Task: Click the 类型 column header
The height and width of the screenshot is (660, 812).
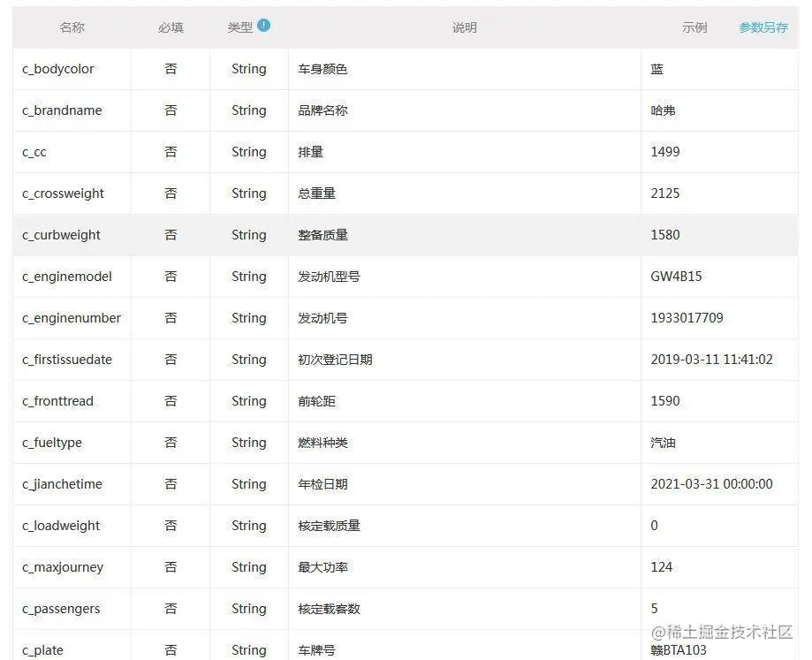Action: coord(240,27)
